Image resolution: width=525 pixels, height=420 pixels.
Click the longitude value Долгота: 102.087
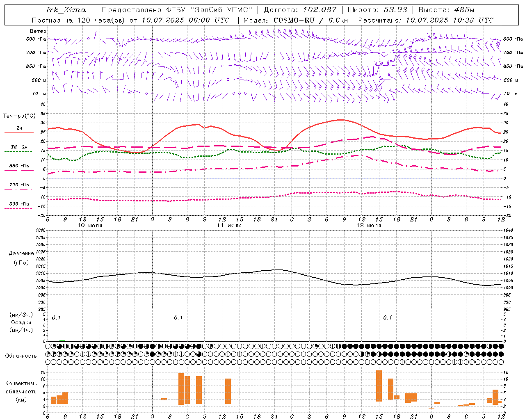point(300,10)
